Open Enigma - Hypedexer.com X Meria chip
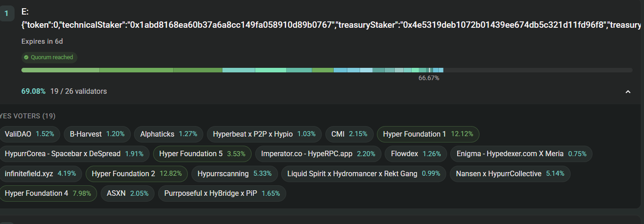 (x=521, y=154)
